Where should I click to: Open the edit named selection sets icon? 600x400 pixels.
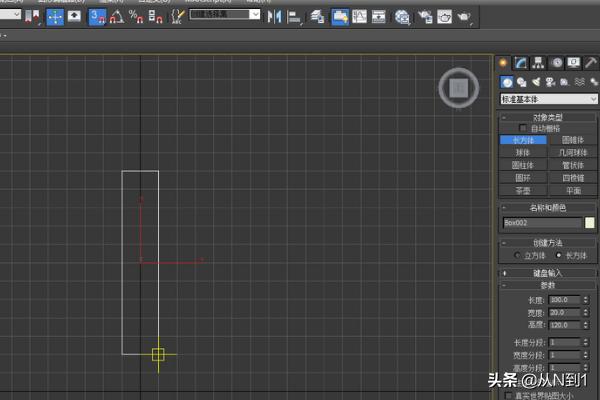[x=177, y=17]
